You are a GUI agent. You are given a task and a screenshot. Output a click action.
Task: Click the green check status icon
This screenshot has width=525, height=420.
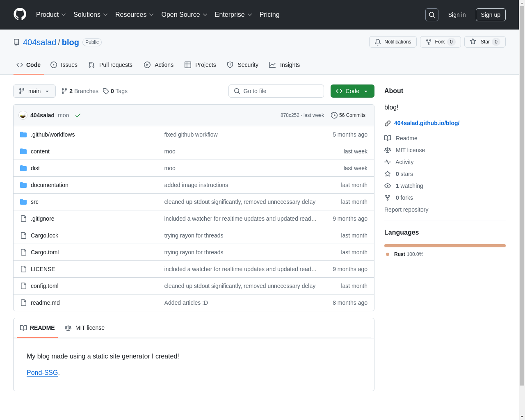78,115
